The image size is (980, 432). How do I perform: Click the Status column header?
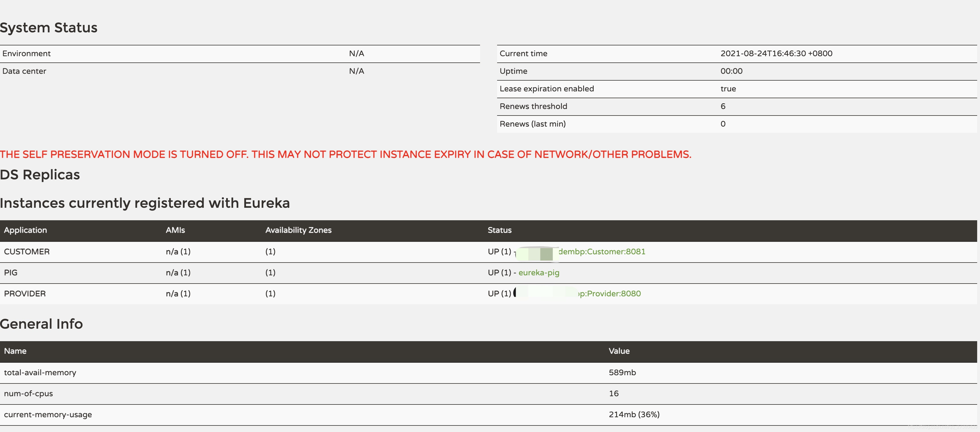pyautogui.click(x=499, y=230)
